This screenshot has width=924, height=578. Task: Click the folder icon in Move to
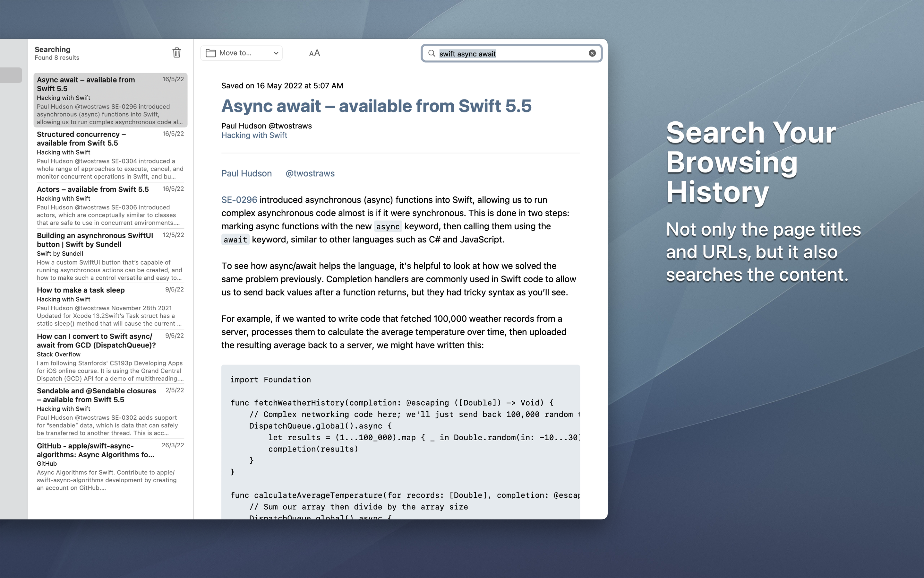pos(211,53)
